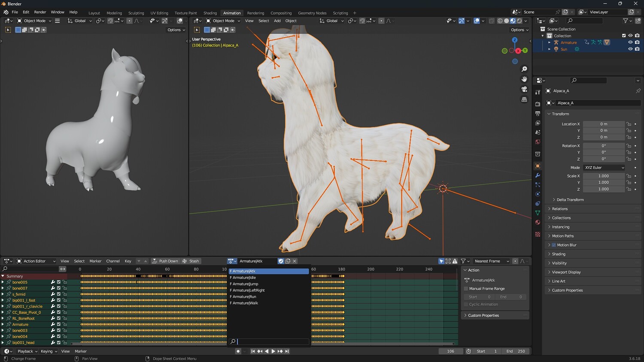Open the Render menu

[x=40, y=12]
